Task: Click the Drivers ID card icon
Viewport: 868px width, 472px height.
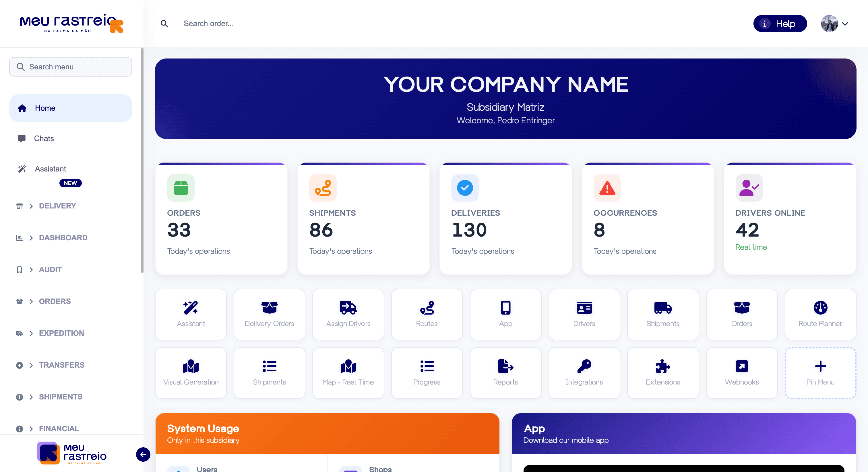Action: tap(584, 307)
